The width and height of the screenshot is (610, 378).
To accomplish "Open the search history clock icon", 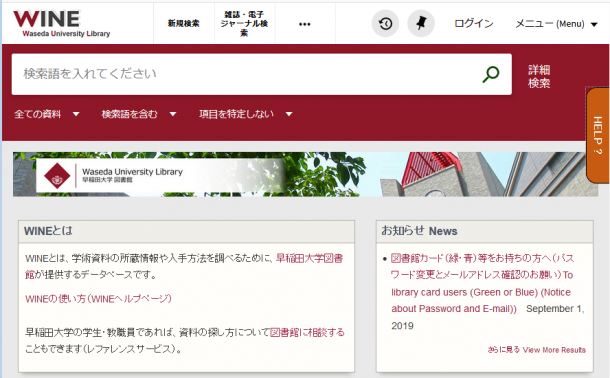I will pyautogui.click(x=385, y=24).
